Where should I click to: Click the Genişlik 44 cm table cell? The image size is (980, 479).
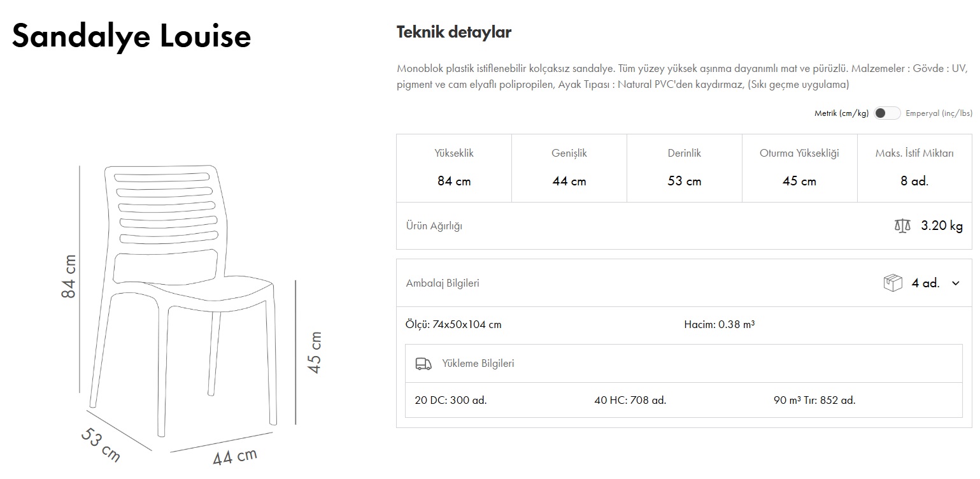(569, 168)
